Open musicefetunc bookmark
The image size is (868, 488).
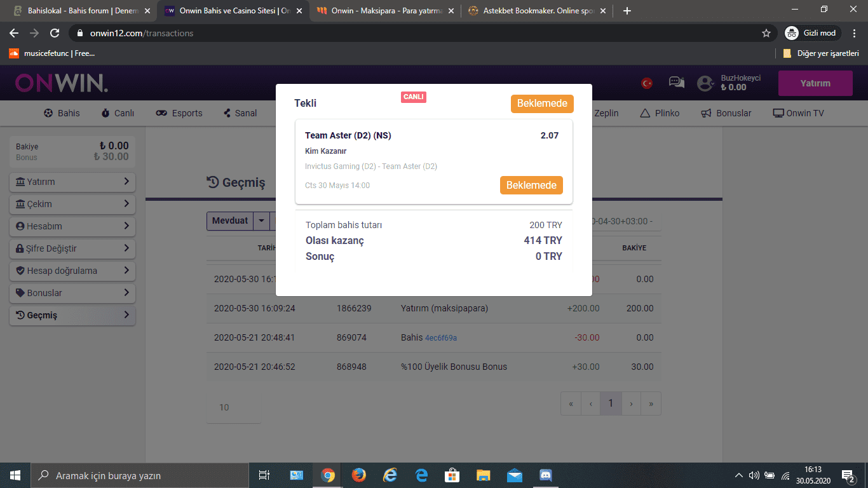(x=51, y=53)
